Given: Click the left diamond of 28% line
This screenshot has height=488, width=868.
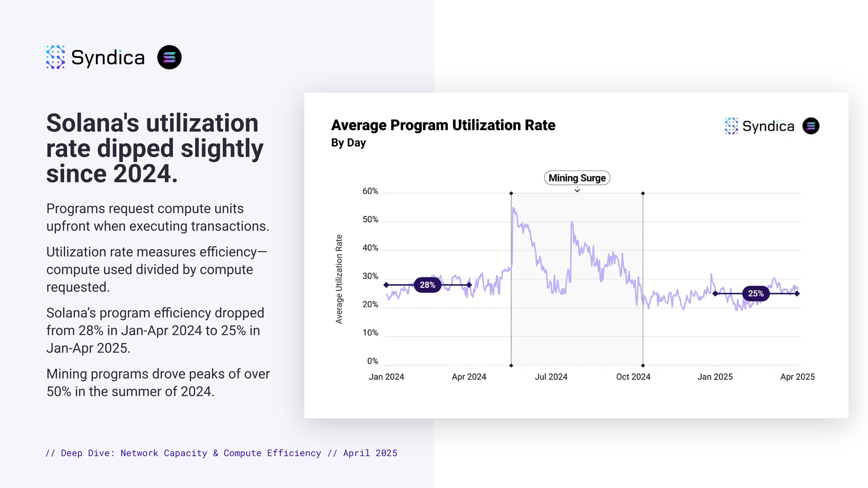Looking at the screenshot, I should 386,285.
